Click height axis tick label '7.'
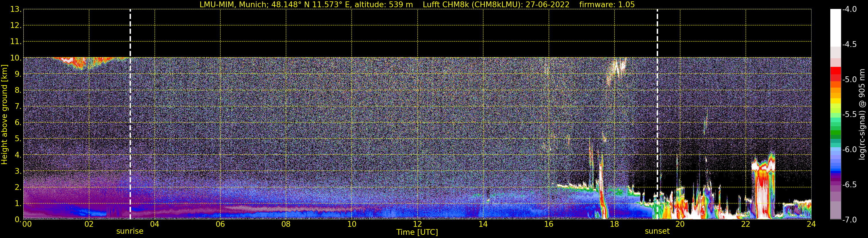Screen dimensions: 868x238 click(18, 107)
